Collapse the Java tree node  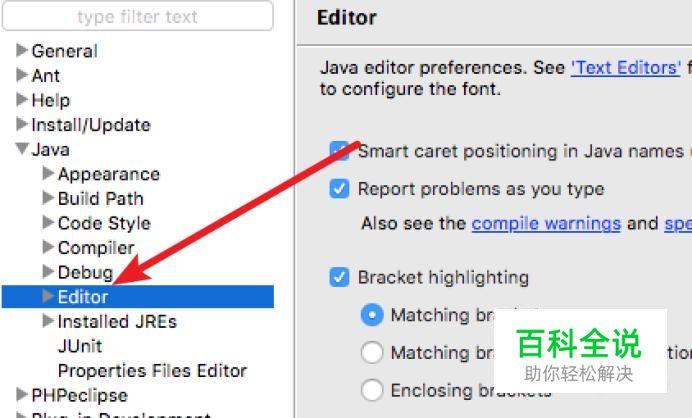(22, 149)
